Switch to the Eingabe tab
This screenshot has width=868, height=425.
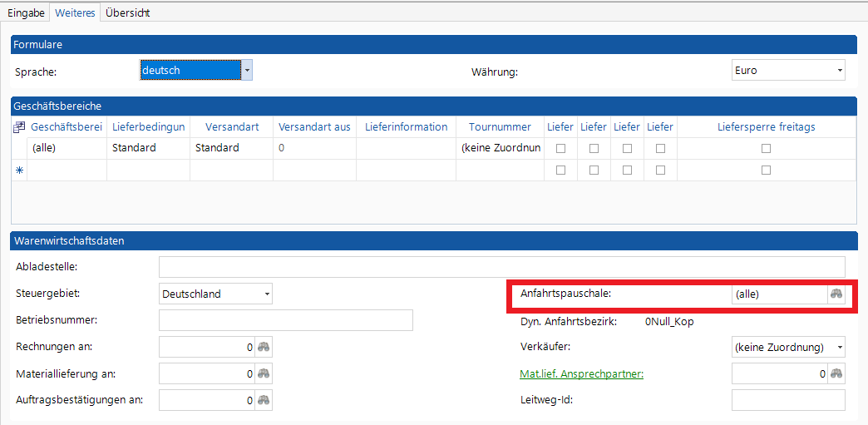pyautogui.click(x=26, y=12)
